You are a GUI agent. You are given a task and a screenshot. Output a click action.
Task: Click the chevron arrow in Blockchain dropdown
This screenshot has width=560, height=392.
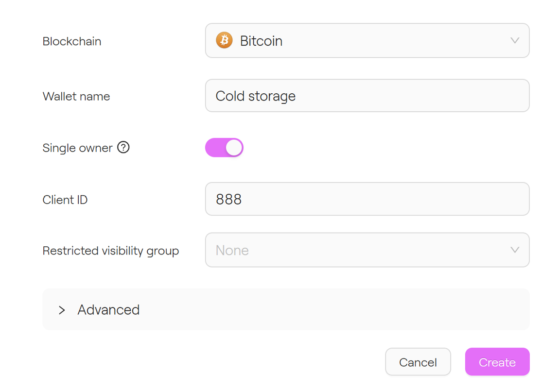515,41
